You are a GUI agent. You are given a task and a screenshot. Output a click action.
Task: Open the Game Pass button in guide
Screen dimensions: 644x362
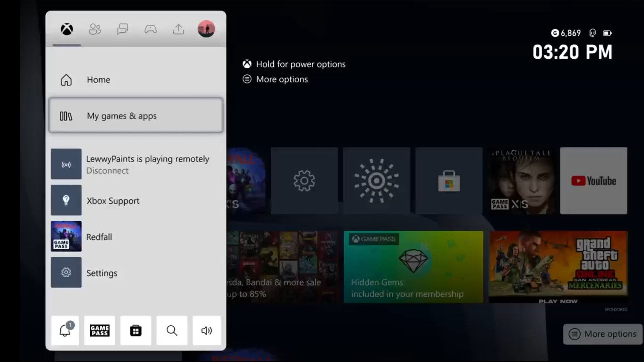[100, 330]
